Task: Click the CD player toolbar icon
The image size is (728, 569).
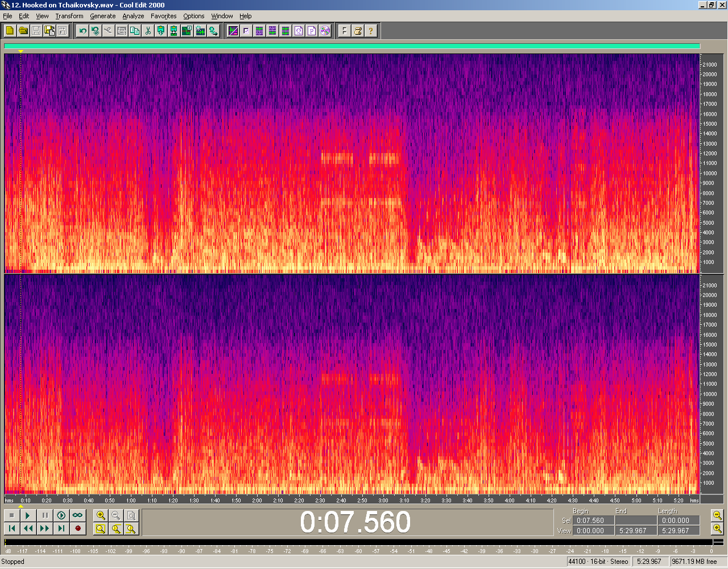Action: (325, 31)
